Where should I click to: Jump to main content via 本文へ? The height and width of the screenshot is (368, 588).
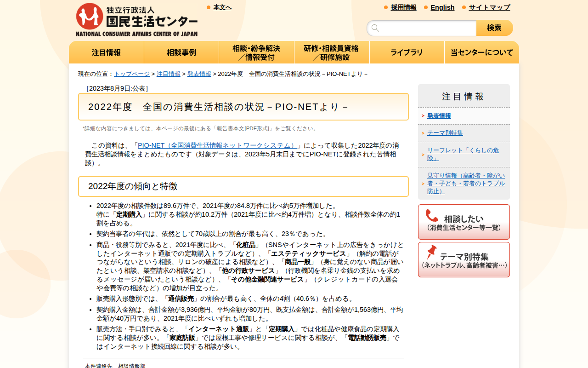coord(222,7)
